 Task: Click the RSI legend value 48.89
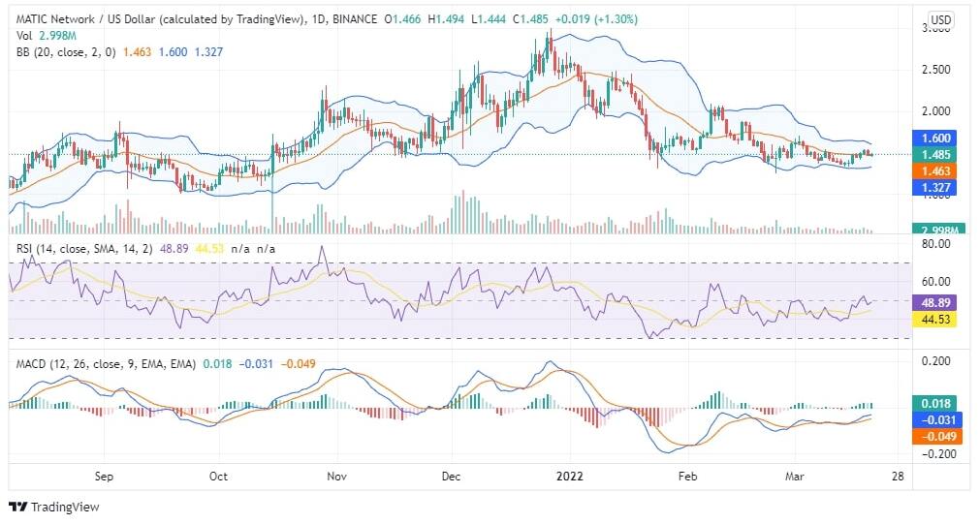(x=174, y=249)
